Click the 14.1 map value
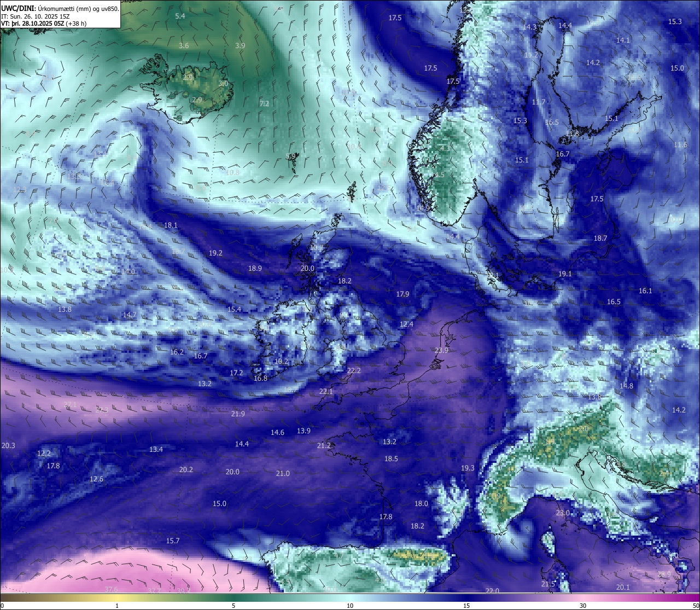This screenshot has width=700, height=610. point(623,40)
